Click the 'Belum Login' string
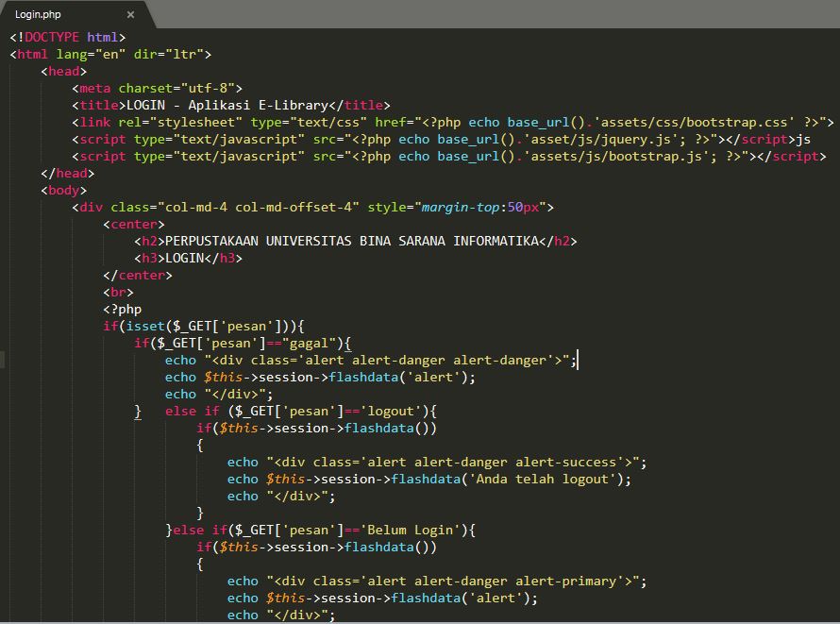840x624 pixels. pos(410,531)
